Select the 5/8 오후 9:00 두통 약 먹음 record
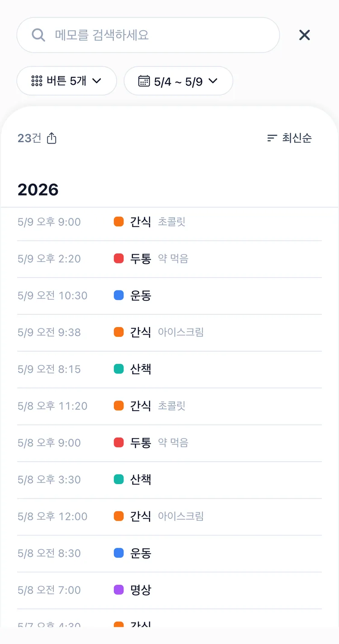Screen dimensions: 339x644 coord(169,443)
